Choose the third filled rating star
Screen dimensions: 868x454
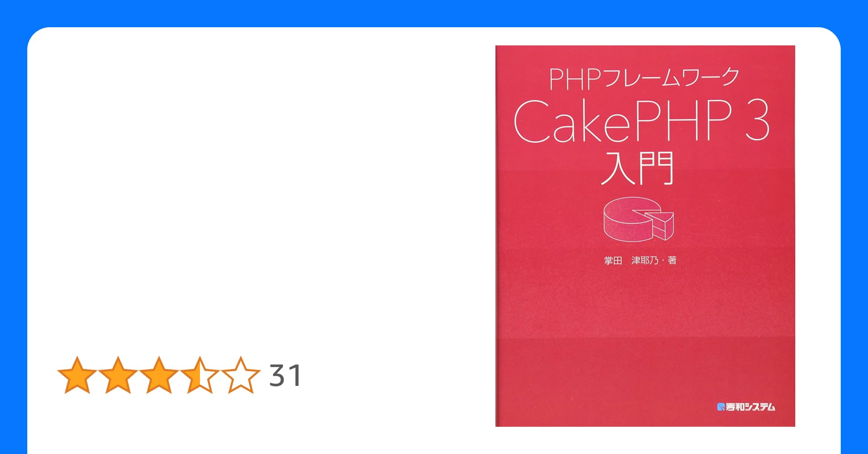pyautogui.click(x=159, y=375)
